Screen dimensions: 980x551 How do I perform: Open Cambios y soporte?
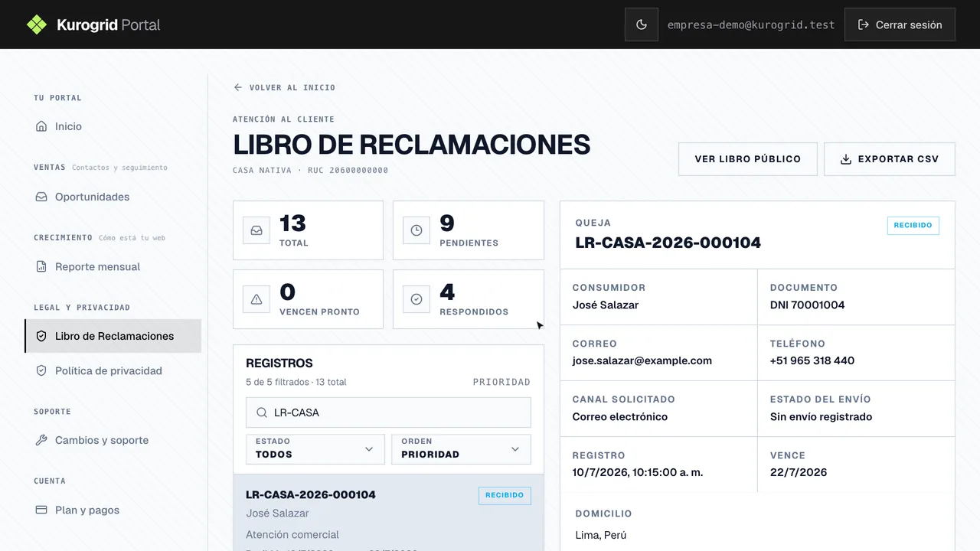pyautogui.click(x=113, y=440)
